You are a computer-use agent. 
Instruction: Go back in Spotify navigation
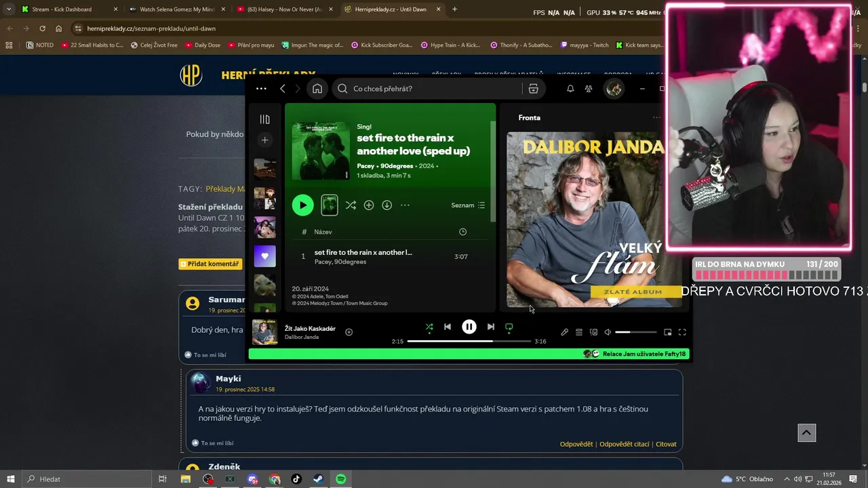pos(283,89)
